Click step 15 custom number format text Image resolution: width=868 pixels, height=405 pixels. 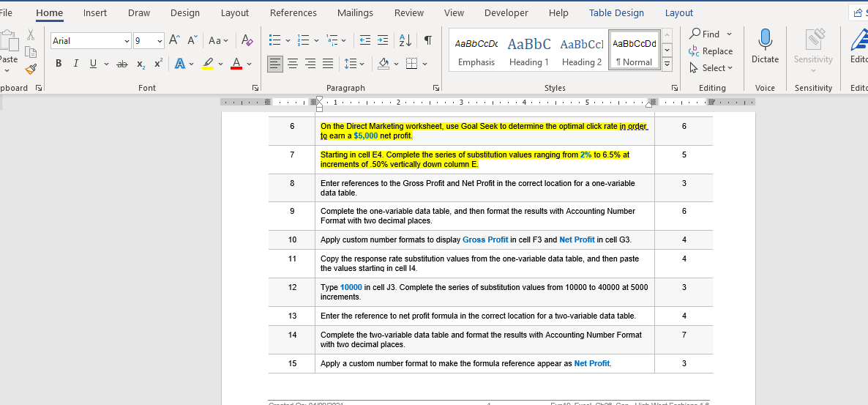pyautogui.click(x=465, y=363)
